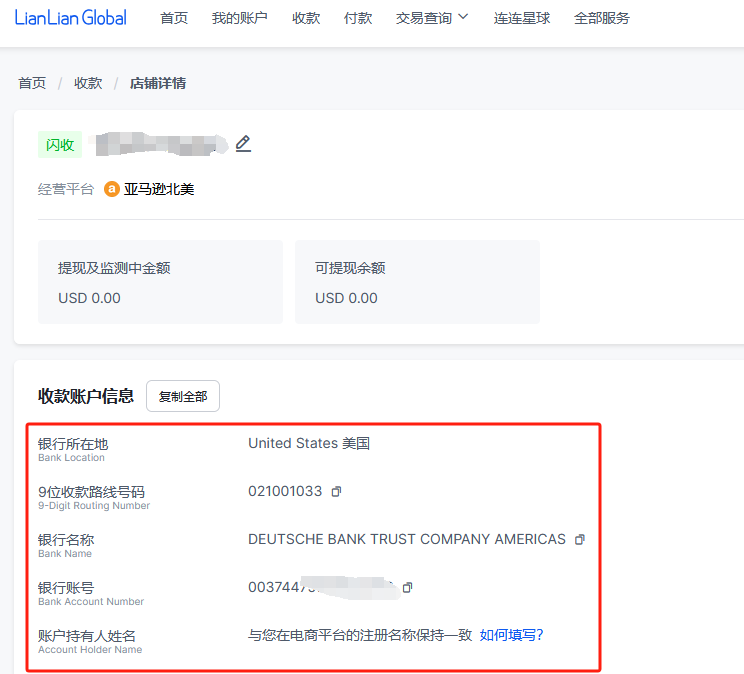This screenshot has width=744, height=674.
Task: Go to the 首页 breadcrumb link
Action: tap(32, 83)
